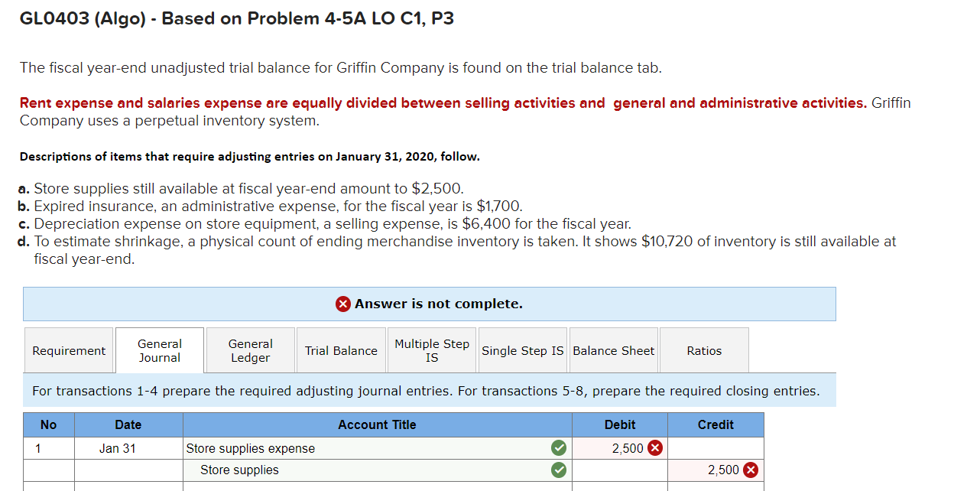This screenshot has height=491, width=980.
Task: Click the debit cell showing 2,500
Action: [625, 448]
